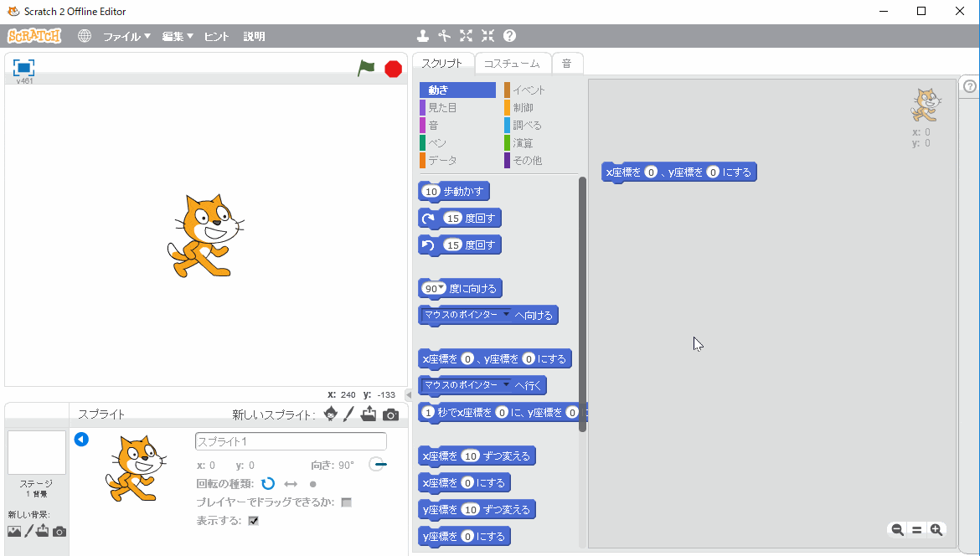Click the 10 value in 歩動かす block
The height and width of the screenshot is (556, 980).
point(431,191)
